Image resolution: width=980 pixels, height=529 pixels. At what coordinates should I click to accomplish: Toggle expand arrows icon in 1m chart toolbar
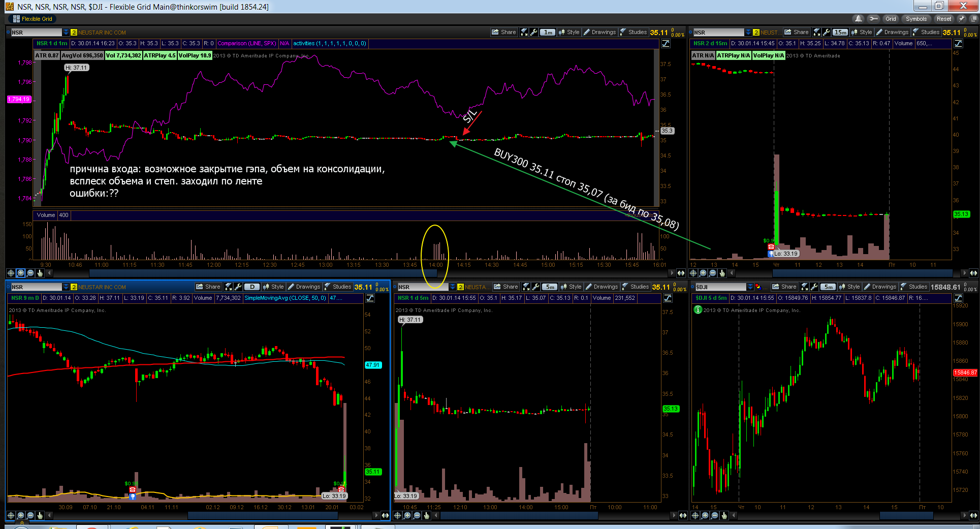[524, 32]
